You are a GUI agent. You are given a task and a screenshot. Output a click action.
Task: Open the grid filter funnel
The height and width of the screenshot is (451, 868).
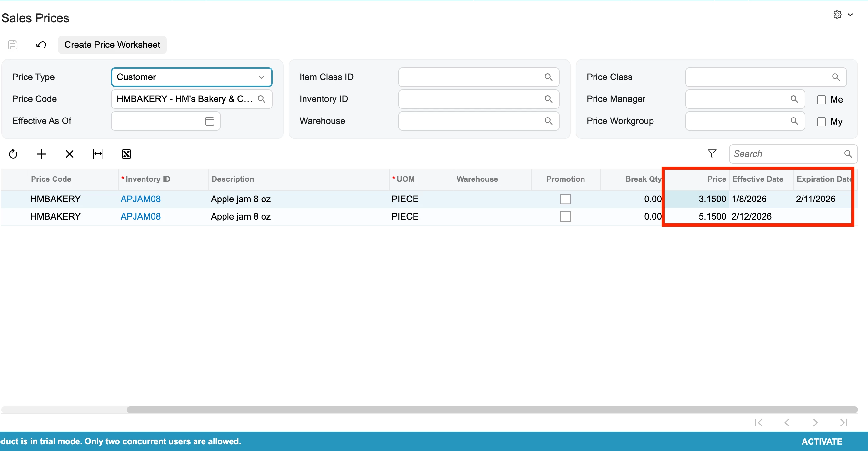[x=712, y=154]
